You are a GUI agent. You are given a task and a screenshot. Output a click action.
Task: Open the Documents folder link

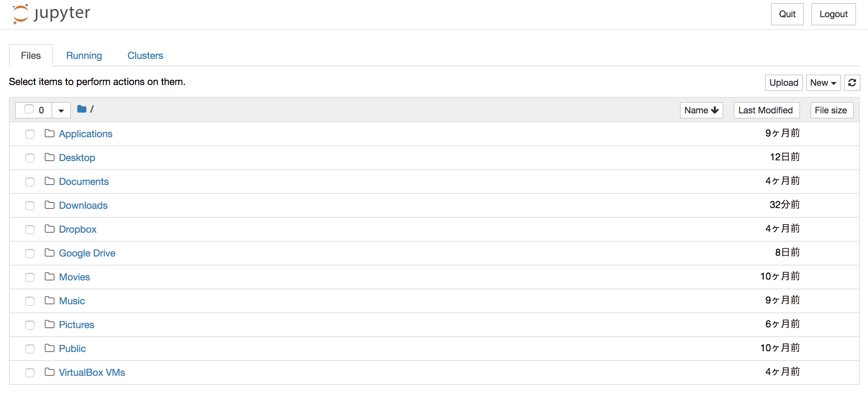(84, 182)
